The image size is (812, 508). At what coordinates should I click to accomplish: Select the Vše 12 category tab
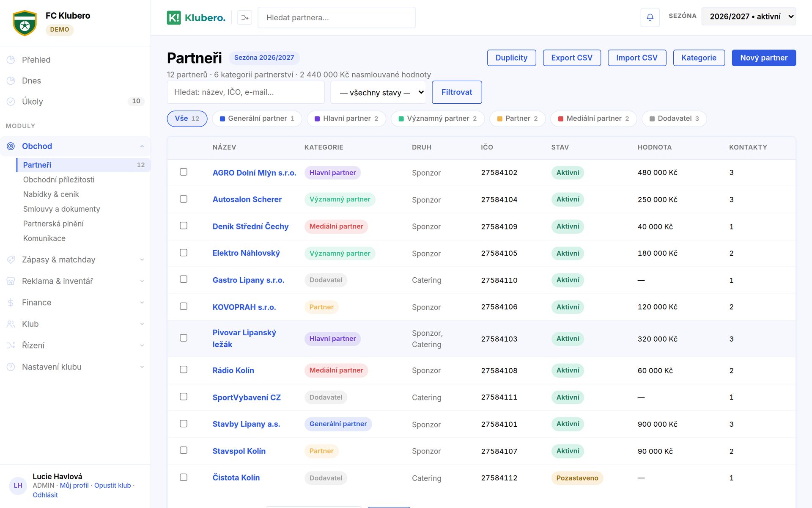pos(187,119)
